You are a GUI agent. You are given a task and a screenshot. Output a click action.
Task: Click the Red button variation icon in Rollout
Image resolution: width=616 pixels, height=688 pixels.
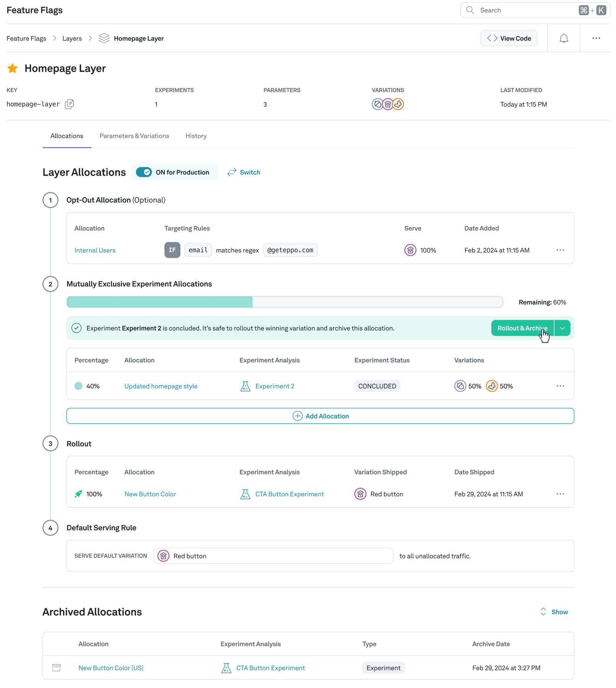tap(360, 494)
